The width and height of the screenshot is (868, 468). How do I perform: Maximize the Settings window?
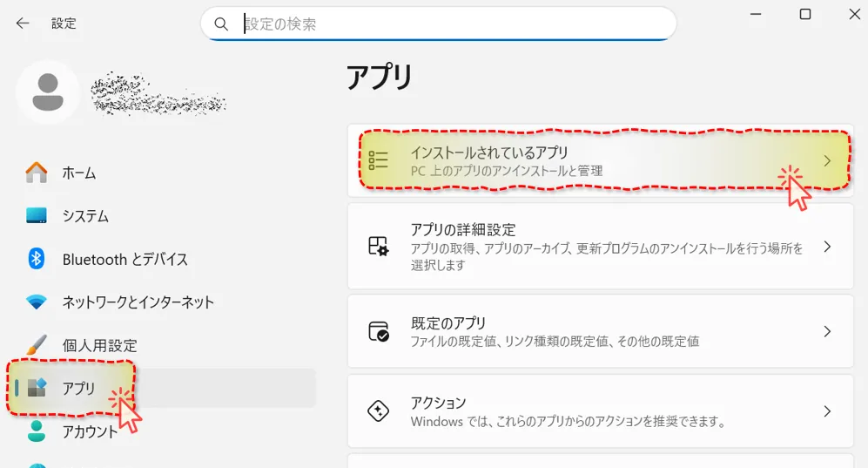pyautogui.click(x=805, y=14)
